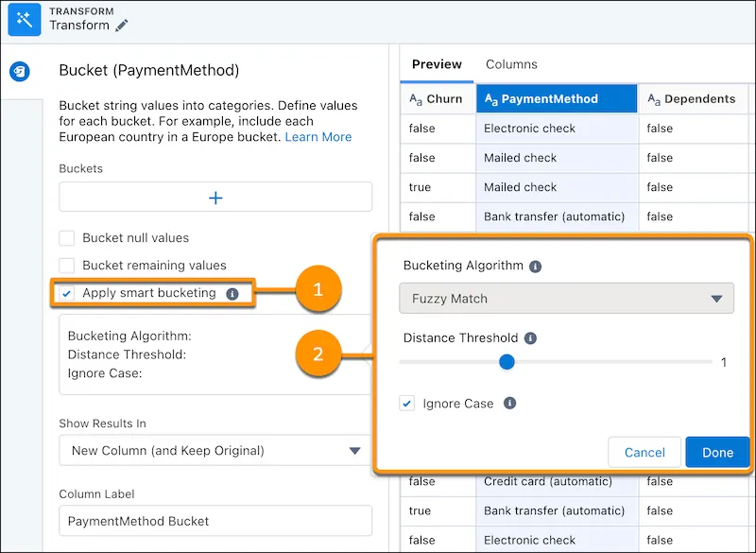Open the Learn More link

pyautogui.click(x=318, y=137)
